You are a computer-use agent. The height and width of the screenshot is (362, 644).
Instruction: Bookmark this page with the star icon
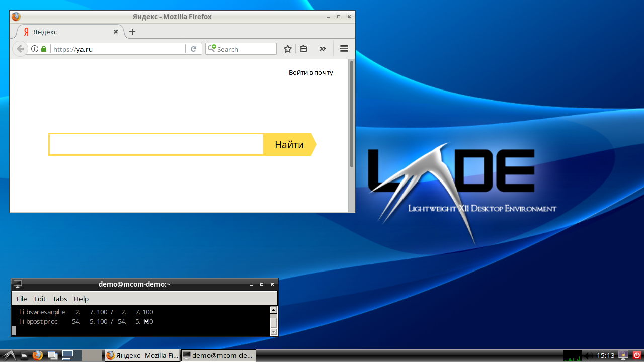[x=287, y=49]
